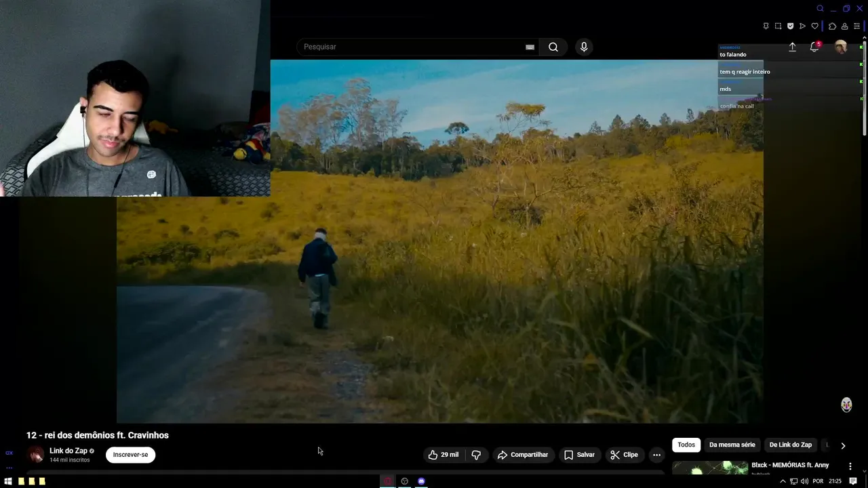Activate the browser snapshot capture icon
The width and height of the screenshot is (868, 488).
click(x=778, y=26)
